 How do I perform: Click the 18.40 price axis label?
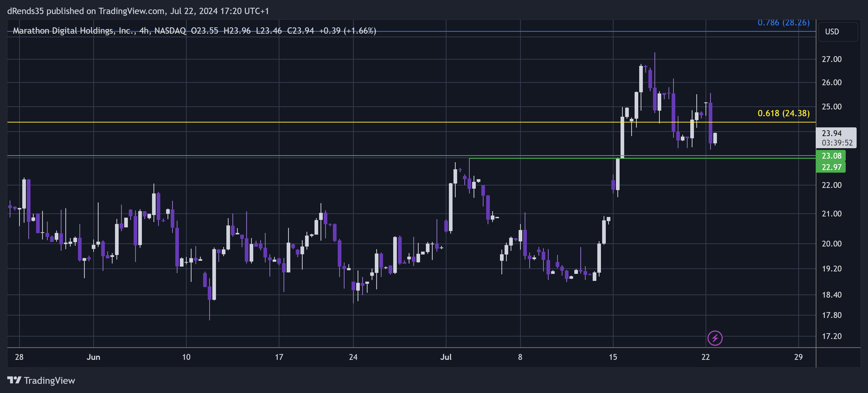click(831, 295)
